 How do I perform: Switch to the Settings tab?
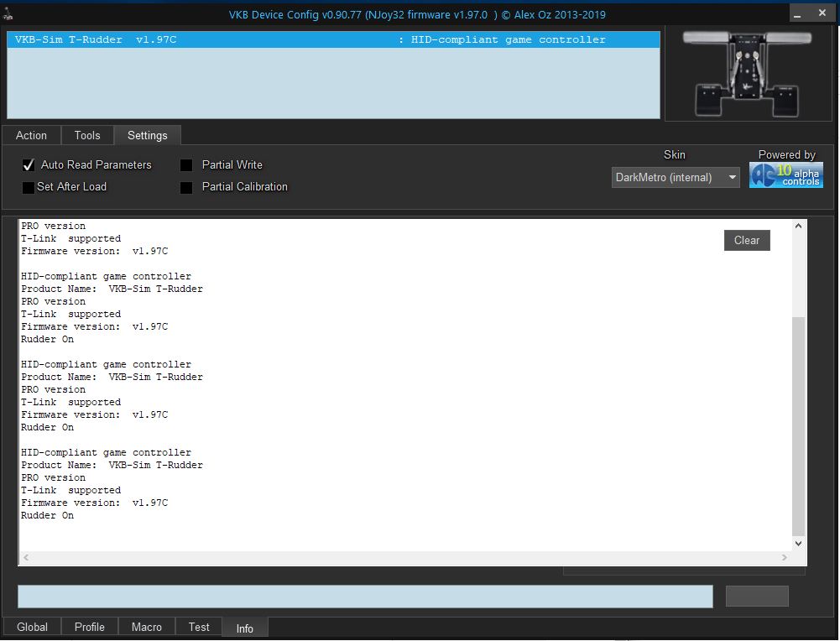[x=148, y=135]
